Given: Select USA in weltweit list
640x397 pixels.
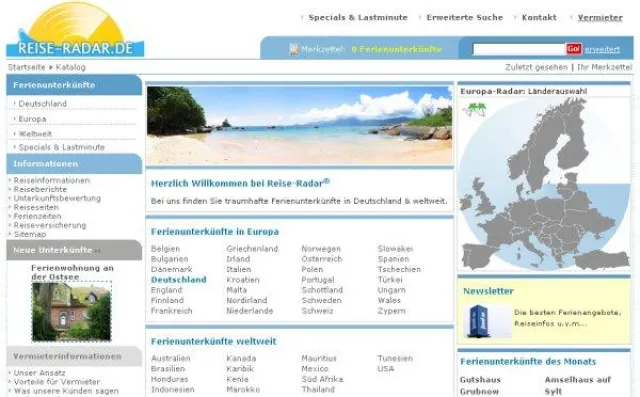Looking at the screenshot, I should tap(386, 368).
